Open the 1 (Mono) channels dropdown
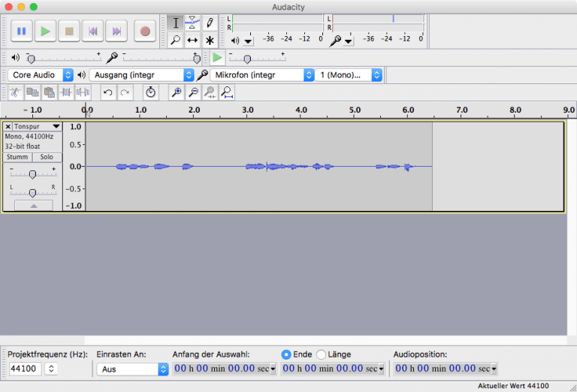Screen dimensions: 577x392 [x=349, y=75]
